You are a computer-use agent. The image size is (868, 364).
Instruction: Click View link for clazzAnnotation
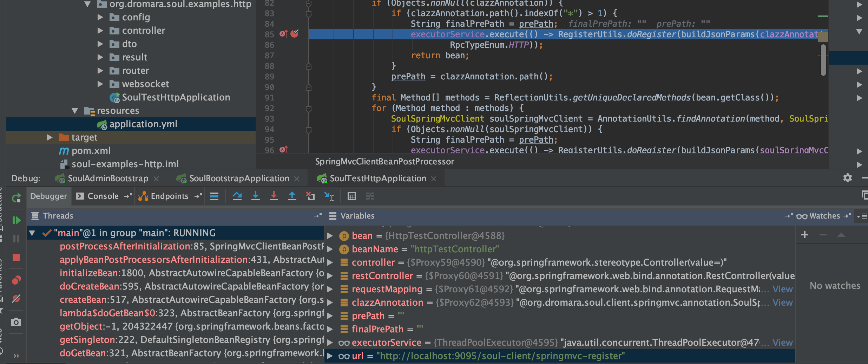(783, 303)
